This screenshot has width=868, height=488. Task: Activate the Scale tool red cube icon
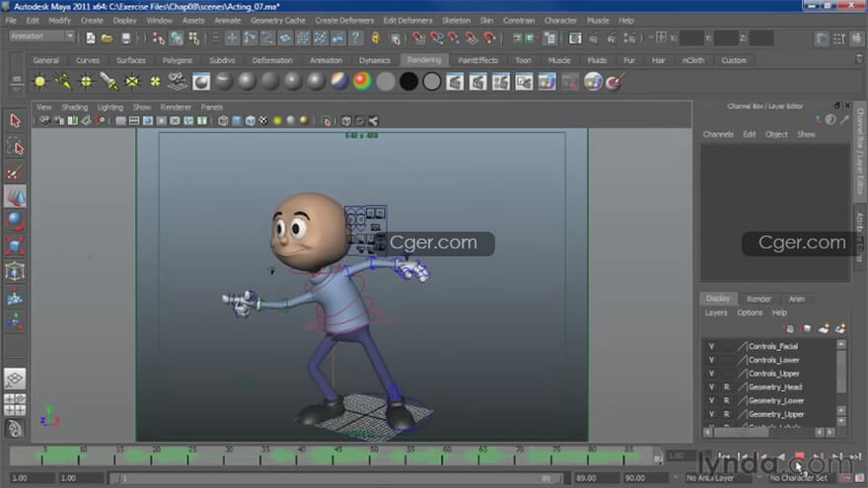coord(15,246)
